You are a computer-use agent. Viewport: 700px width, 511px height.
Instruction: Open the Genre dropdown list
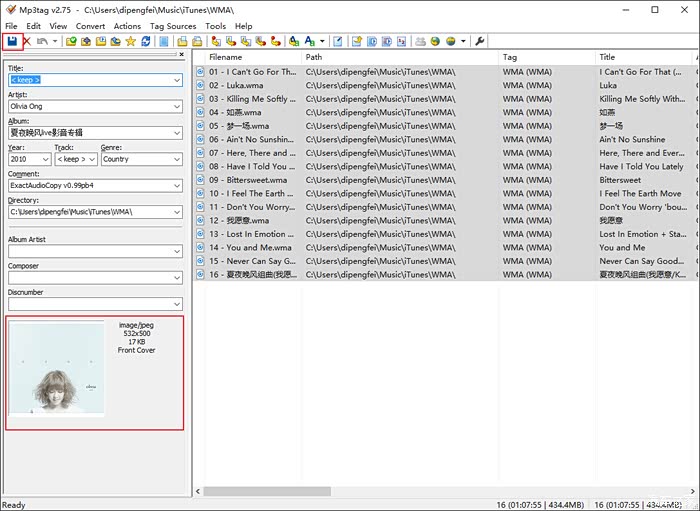tap(176, 159)
